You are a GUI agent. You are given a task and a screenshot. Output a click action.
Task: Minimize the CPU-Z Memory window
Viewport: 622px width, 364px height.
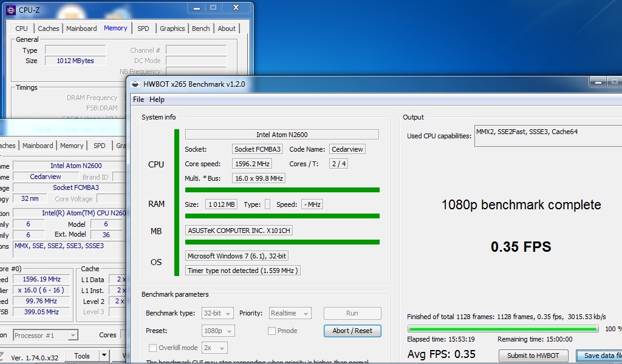pyautogui.click(x=197, y=7)
